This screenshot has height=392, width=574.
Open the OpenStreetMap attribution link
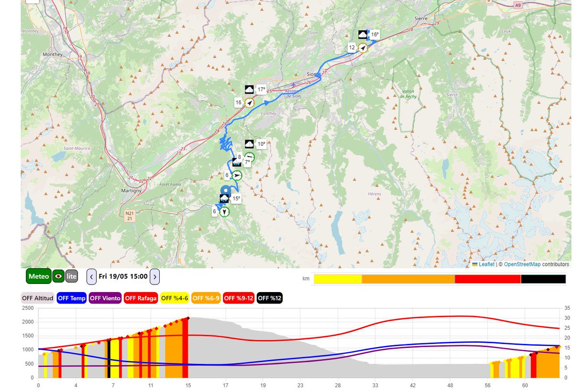[522, 264]
